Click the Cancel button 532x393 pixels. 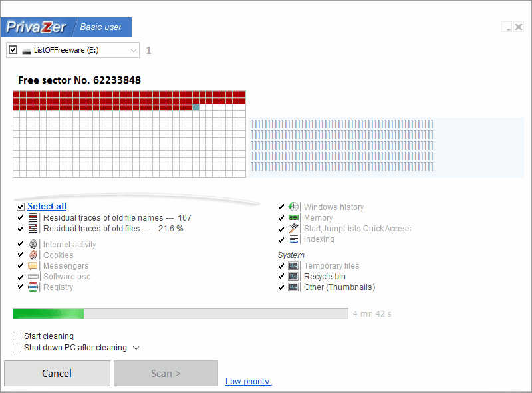pos(57,373)
